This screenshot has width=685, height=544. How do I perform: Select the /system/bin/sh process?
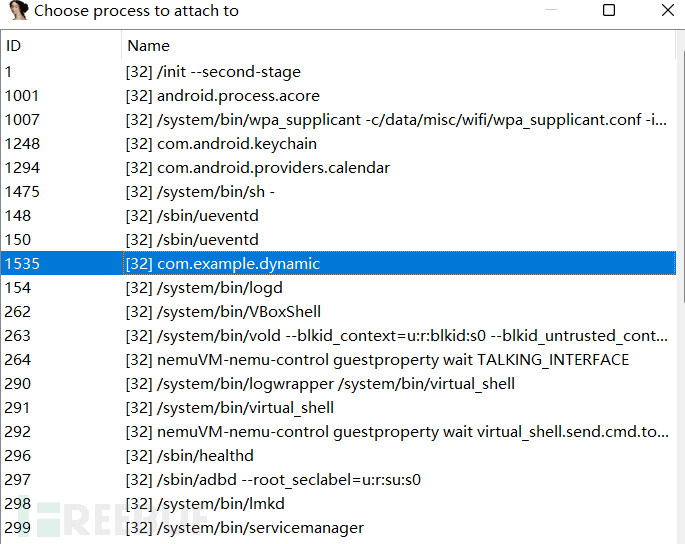[x=338, y=192]
